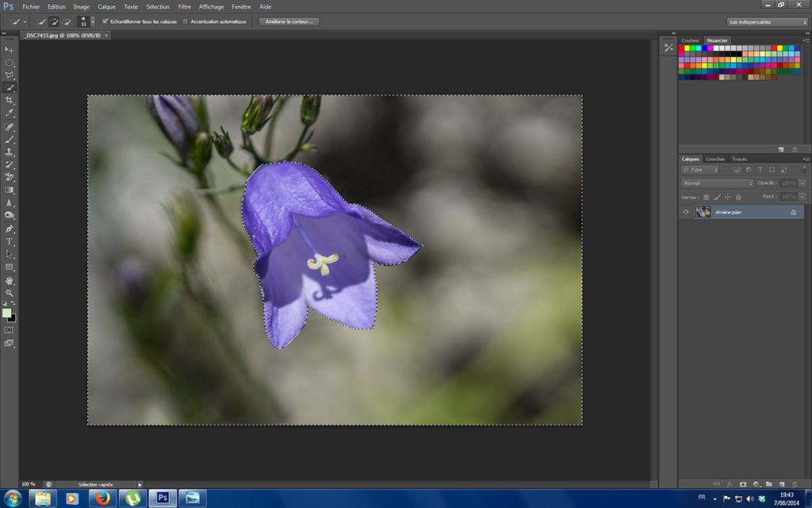Open the tool preset picker dropdown
This screenshot has width=812, height=508.
click(25, 21)
